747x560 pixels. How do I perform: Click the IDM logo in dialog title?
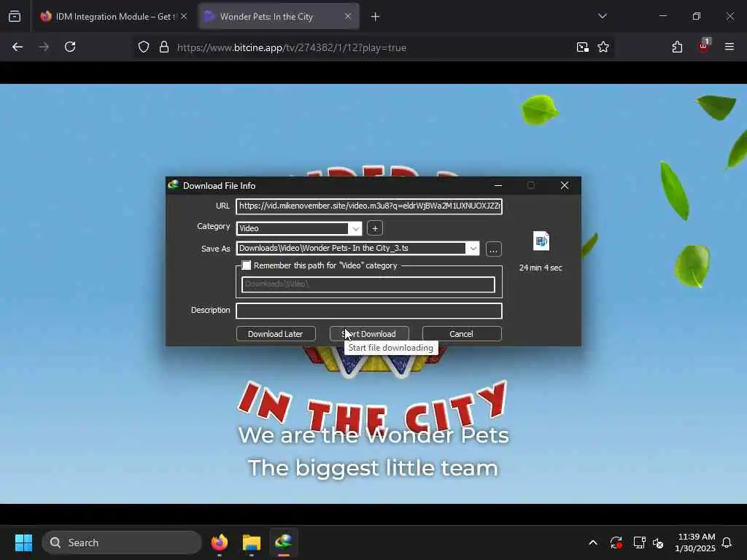(174, 184)
